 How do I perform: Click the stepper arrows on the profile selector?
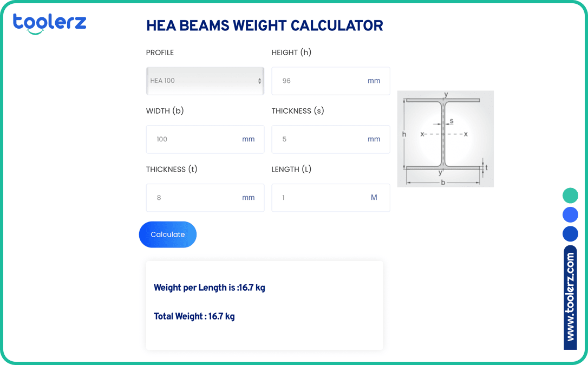[x=258, y=80]
